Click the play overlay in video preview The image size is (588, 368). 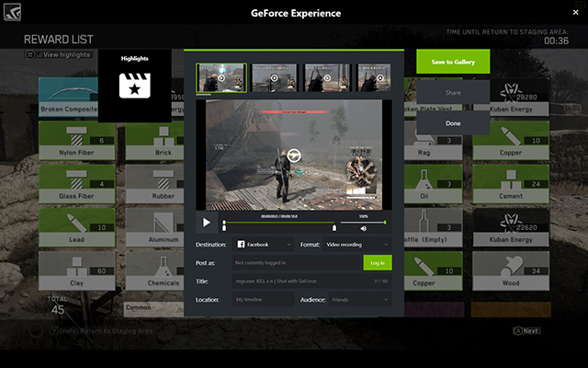coord(294,155)
